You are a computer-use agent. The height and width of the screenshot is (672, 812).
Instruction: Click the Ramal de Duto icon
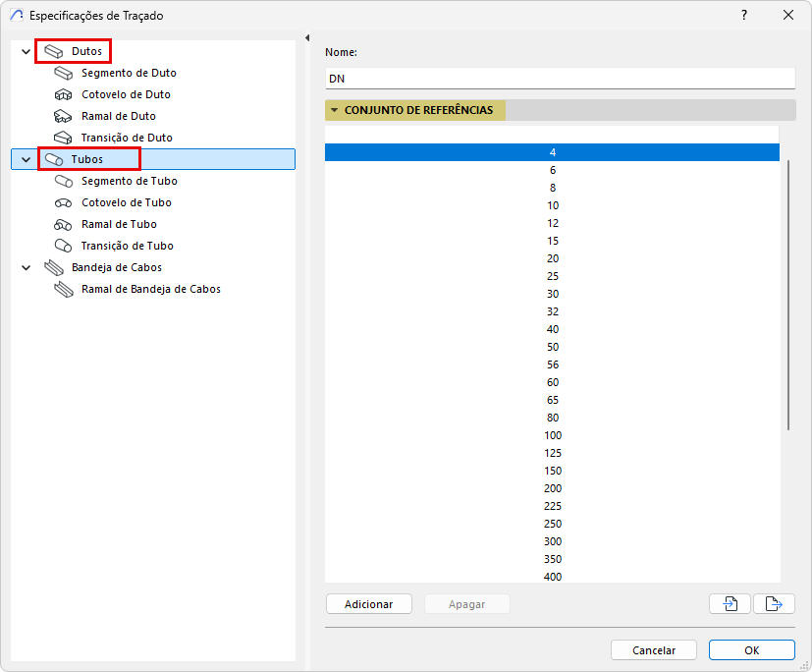[x=63, y=117]
